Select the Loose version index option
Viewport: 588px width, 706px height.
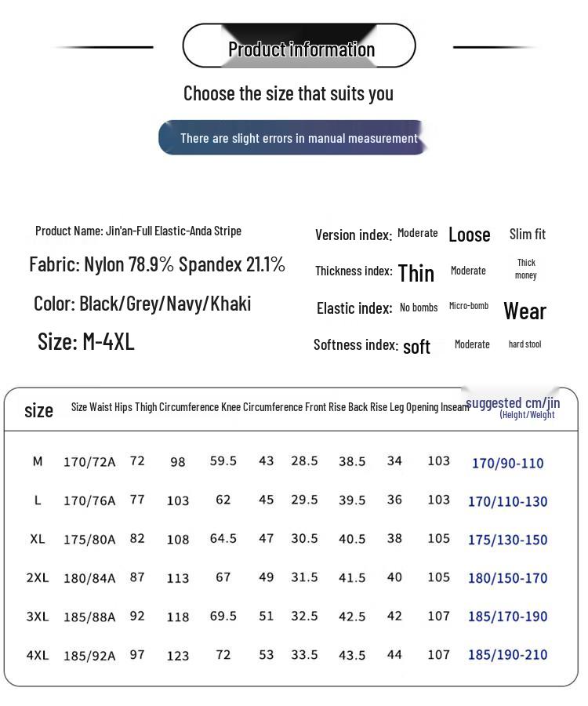(469, 235)
